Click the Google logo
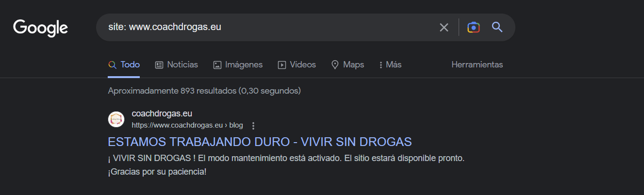Screen dimensions: 644x195 pyautogui.click(x=40, y=28)
